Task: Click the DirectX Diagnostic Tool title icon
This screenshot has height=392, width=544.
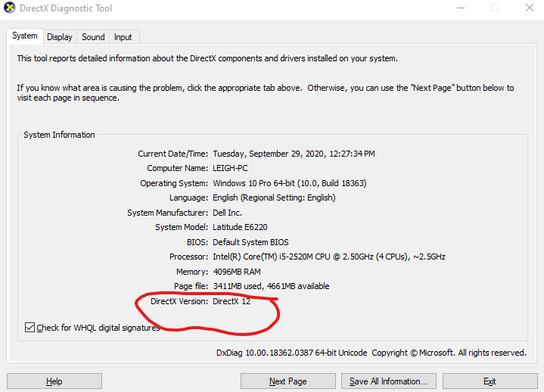Action: tap(11, 8)
